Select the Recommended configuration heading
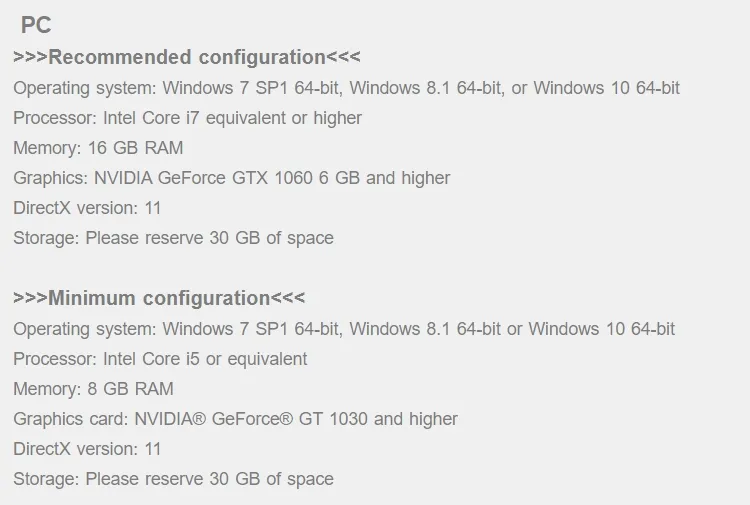The height and width of the screenshot is (505, 750). point(187,57)
